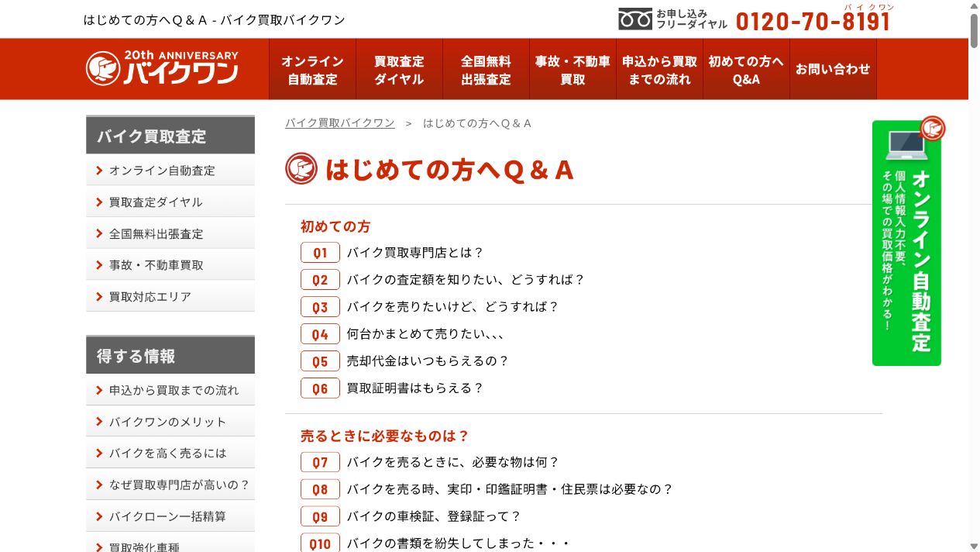Click the バイクワン 20th Anniversary logo
The width and height of the screenshot is (980, 552).
(x=162, y=68)
